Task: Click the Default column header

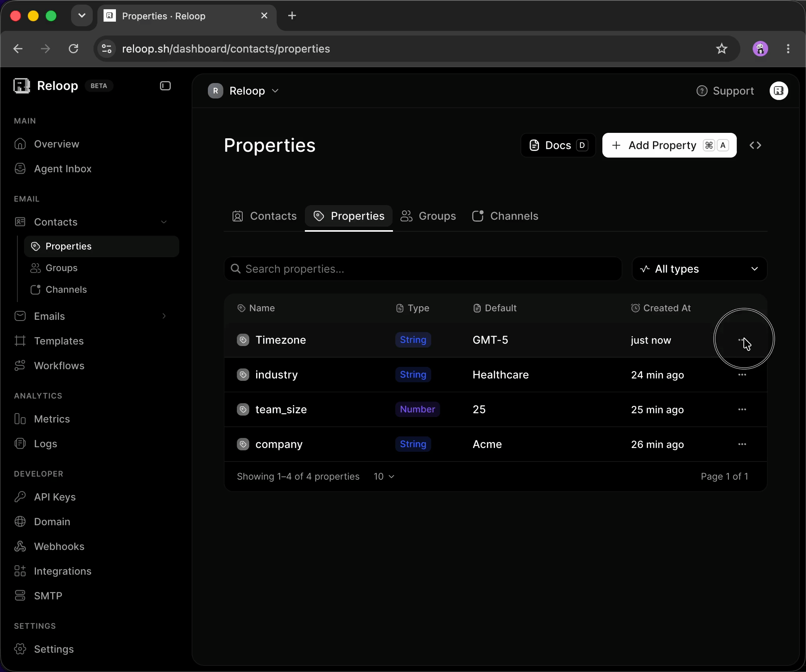Action: (x=495, y=308)
